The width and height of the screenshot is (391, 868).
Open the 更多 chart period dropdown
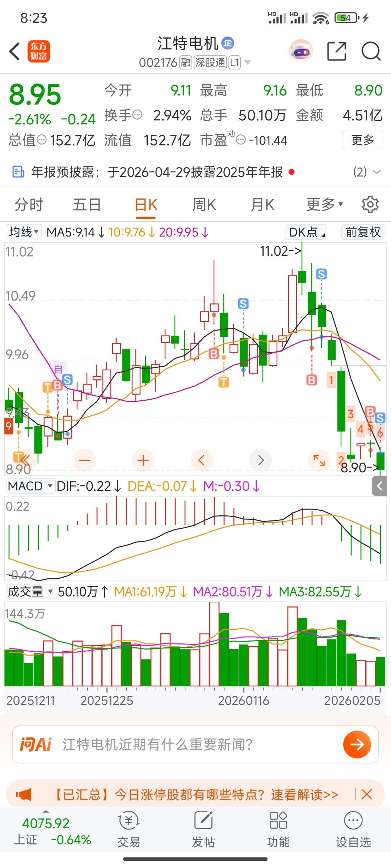(325, 205)
